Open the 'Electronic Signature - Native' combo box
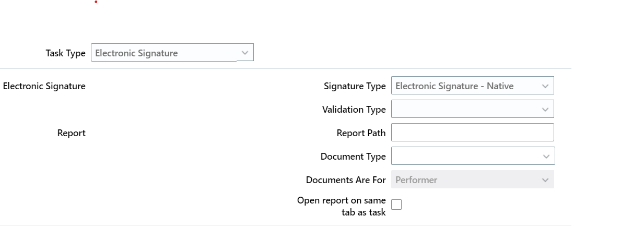 point(473,86)
